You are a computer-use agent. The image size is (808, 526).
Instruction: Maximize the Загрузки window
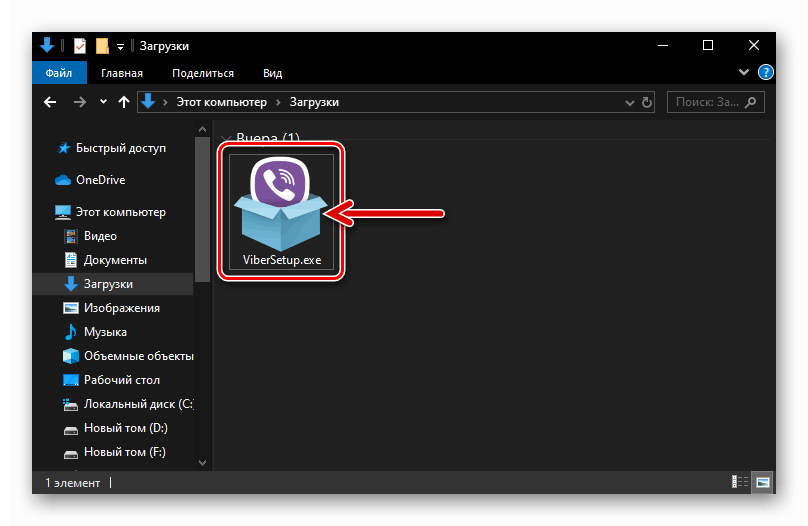coord(708,45)
